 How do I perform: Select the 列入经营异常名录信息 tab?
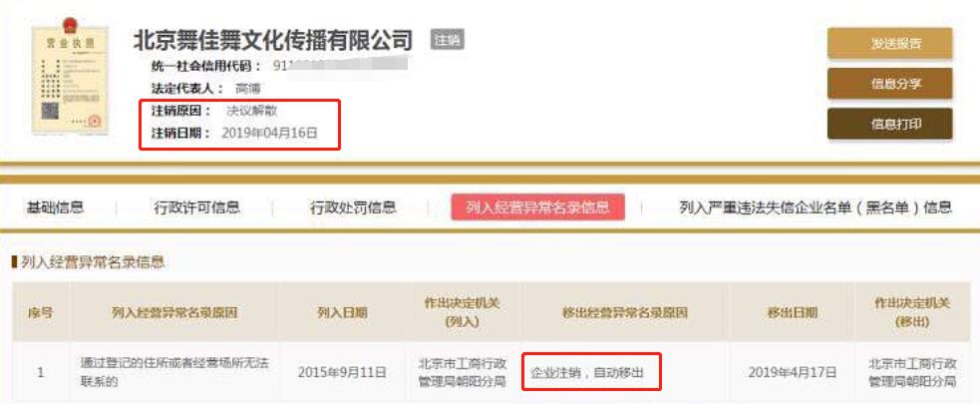[x=538, y=207]
